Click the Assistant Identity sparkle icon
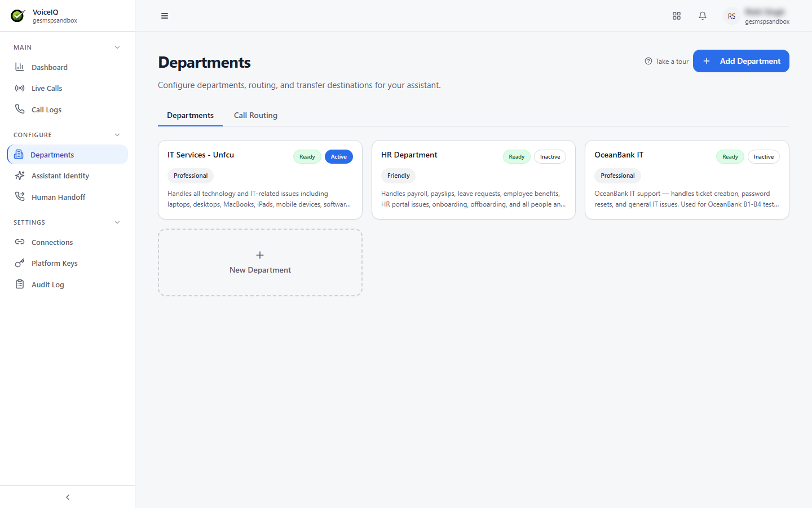Viewport: 812px width, 508px height. [20, 176]
